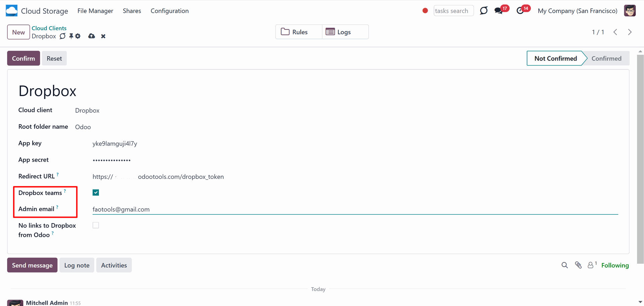Go back via Cloud Clients breadcrumb link
Image resolution: width=644 pixels, height=306 pixels.
49,28
